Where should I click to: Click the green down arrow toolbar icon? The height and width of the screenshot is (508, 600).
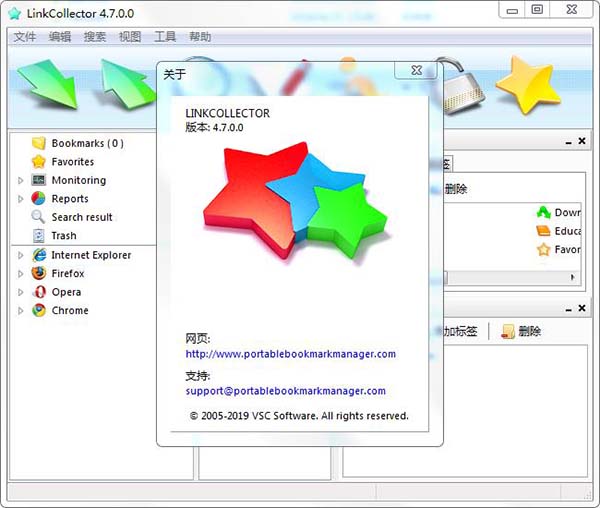click(x=47, y=84)
